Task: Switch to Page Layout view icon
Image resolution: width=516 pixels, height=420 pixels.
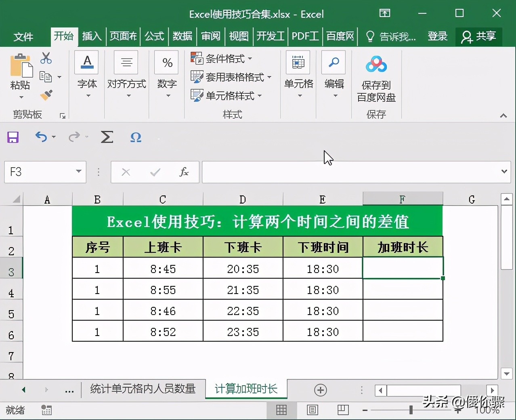Action: [312, 410]
